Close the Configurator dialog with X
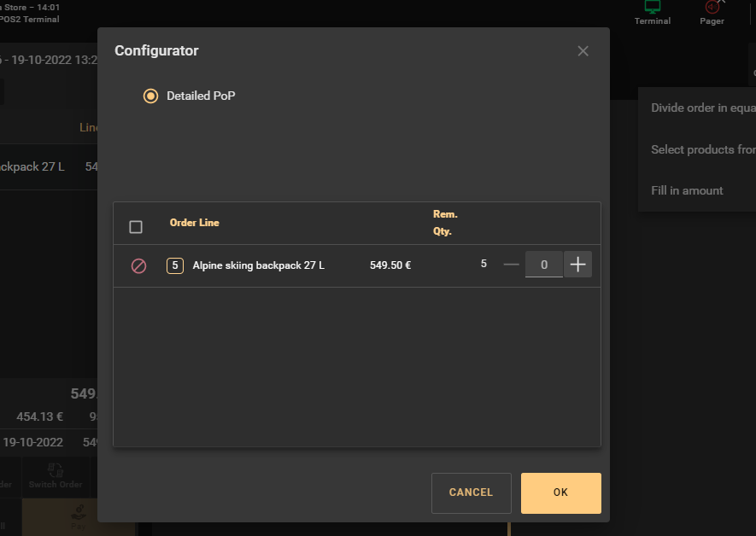Image resolution: width=756 pixels, height=536 pixels. click(x=583, y=51)
